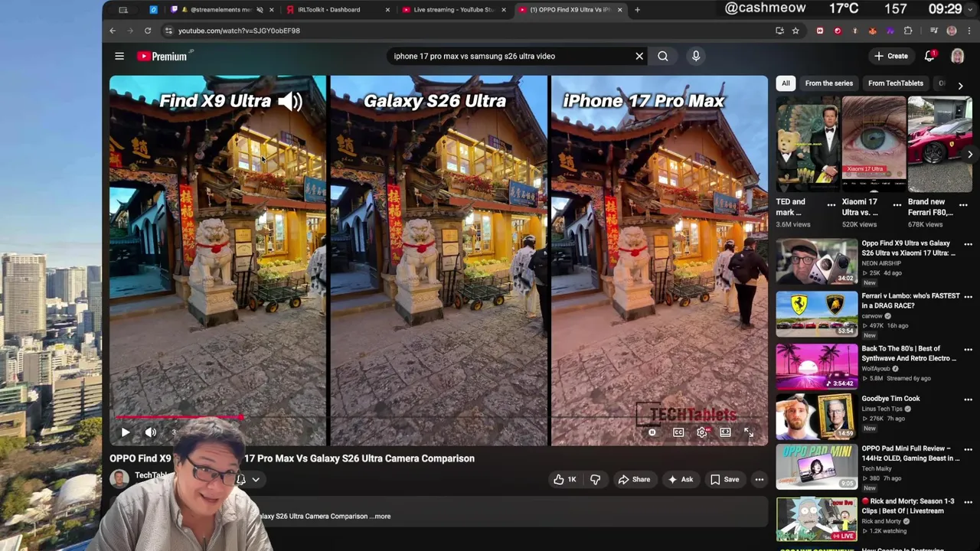Bookmark this page with the star
Viewport: 980px width, 551px height.
tap(795, 31)
